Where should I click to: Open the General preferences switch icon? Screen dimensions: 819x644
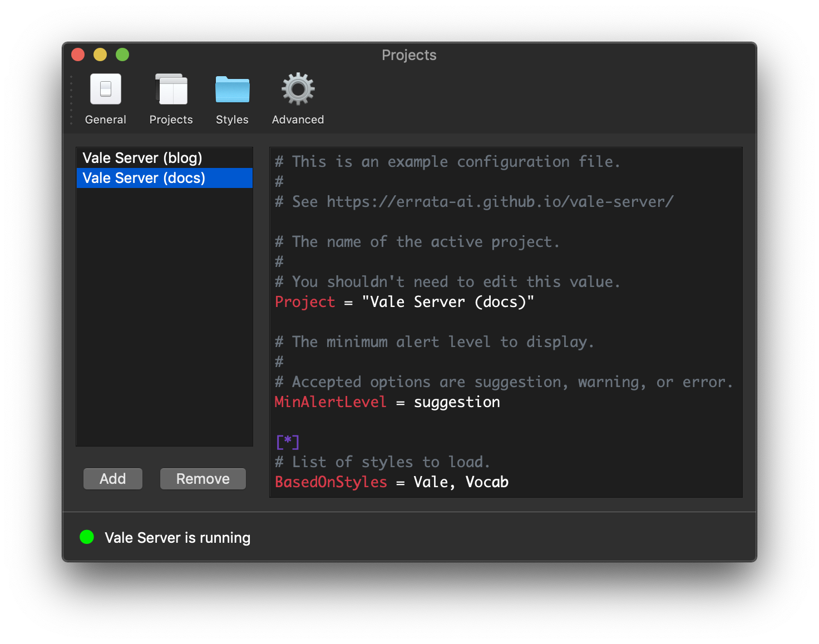[106, 90]
